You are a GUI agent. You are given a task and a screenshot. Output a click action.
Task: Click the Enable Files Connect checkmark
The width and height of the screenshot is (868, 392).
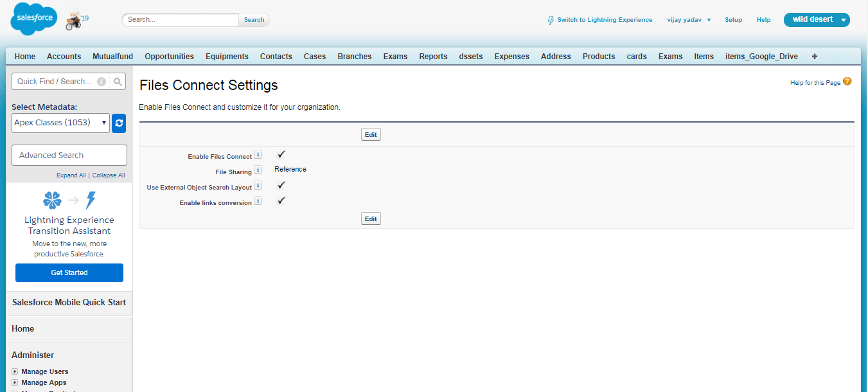click(x=281, y=154)
